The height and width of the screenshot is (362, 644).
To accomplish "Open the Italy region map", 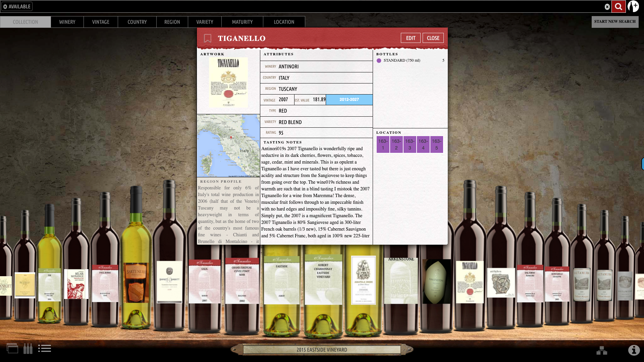I will (x=228, y=146).
